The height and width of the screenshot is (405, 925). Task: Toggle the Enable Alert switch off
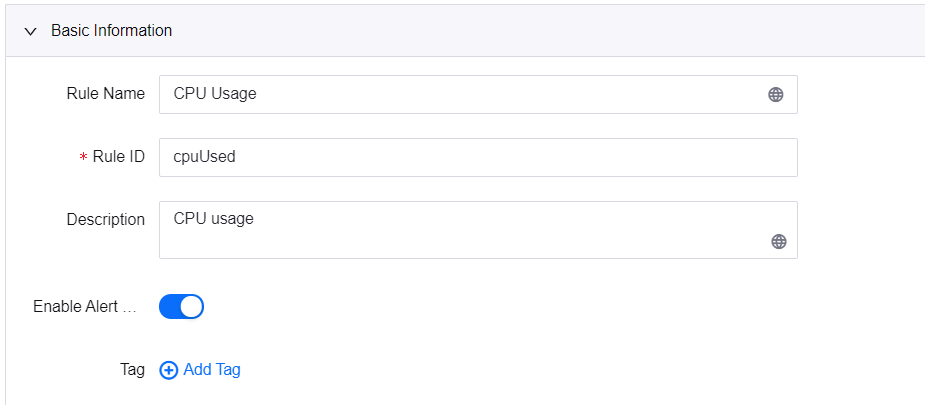pyautogui.click(x=181, y=307)
